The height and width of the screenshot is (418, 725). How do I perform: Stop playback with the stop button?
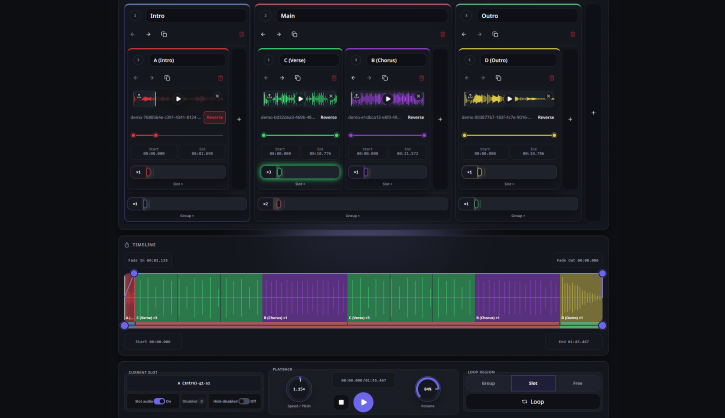341,402
